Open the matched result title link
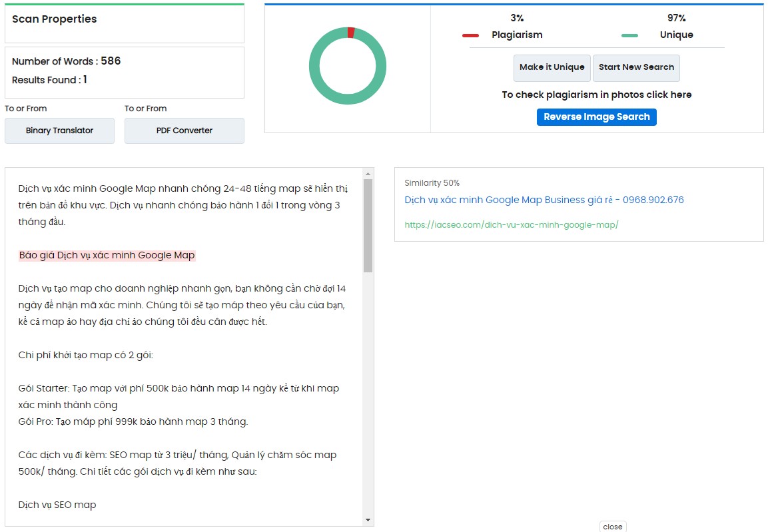This screenshot has height=532, width=768. click(x=544, y=200)
